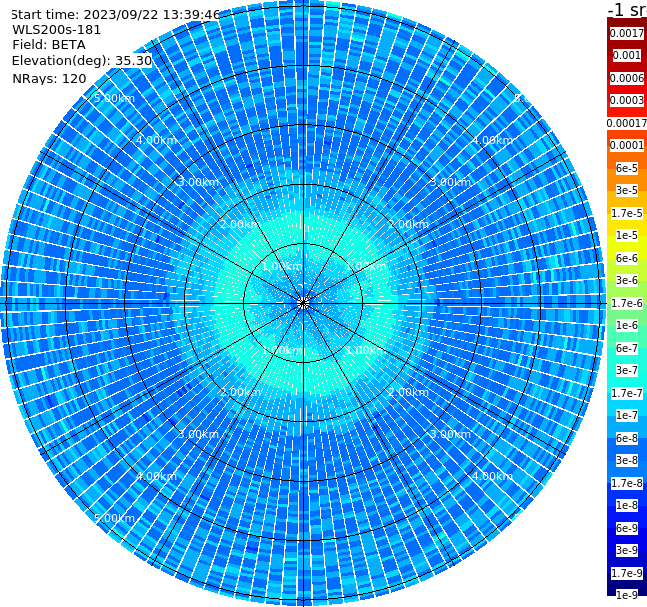Click the 6e-7 colorbar tick label

click(627, 348)
